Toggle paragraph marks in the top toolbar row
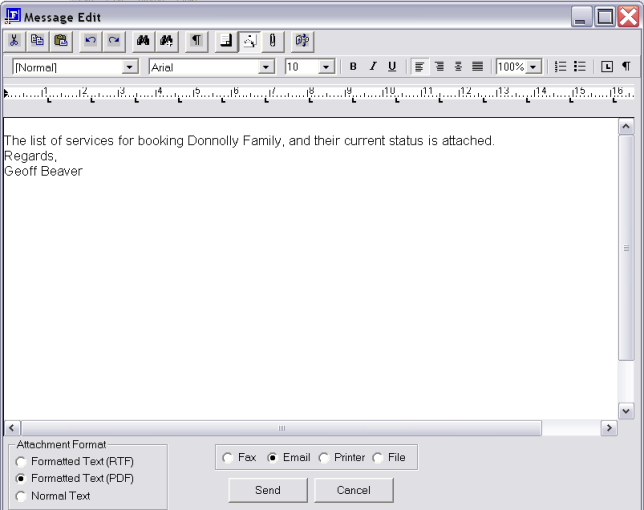 point(197,41)
